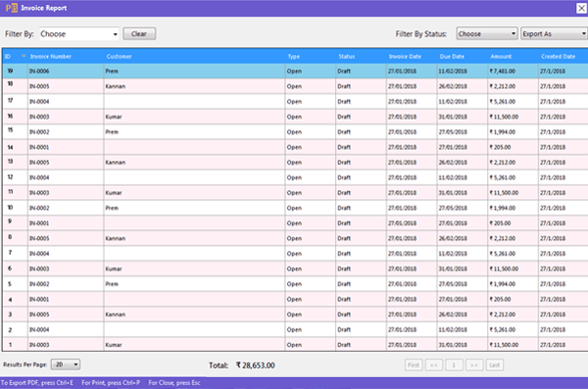
Task: Click the sort arrow next to ID header
Action: [x=24, y=56]
